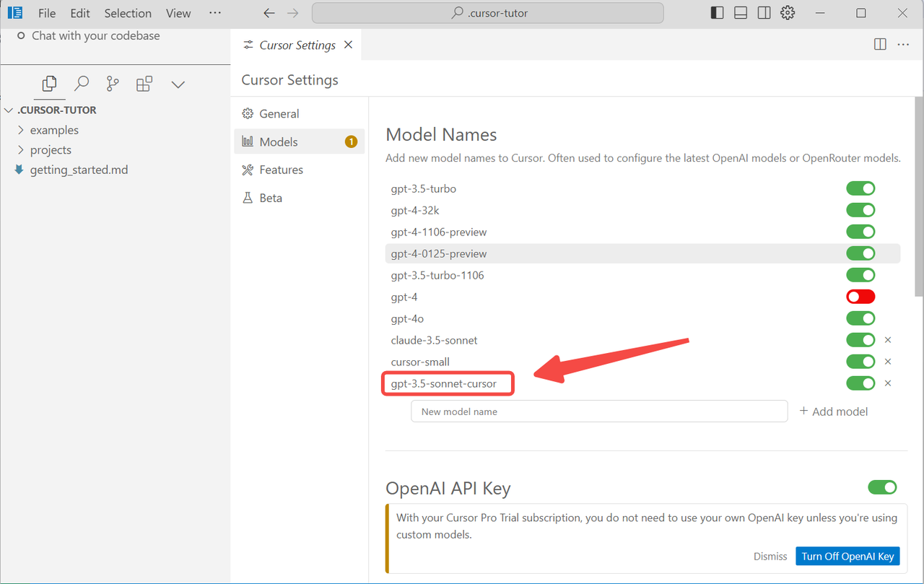Toggle gpt-3.5-turbo model off
This screenshot has width=924, height=584.
click(x=860, y=188)
